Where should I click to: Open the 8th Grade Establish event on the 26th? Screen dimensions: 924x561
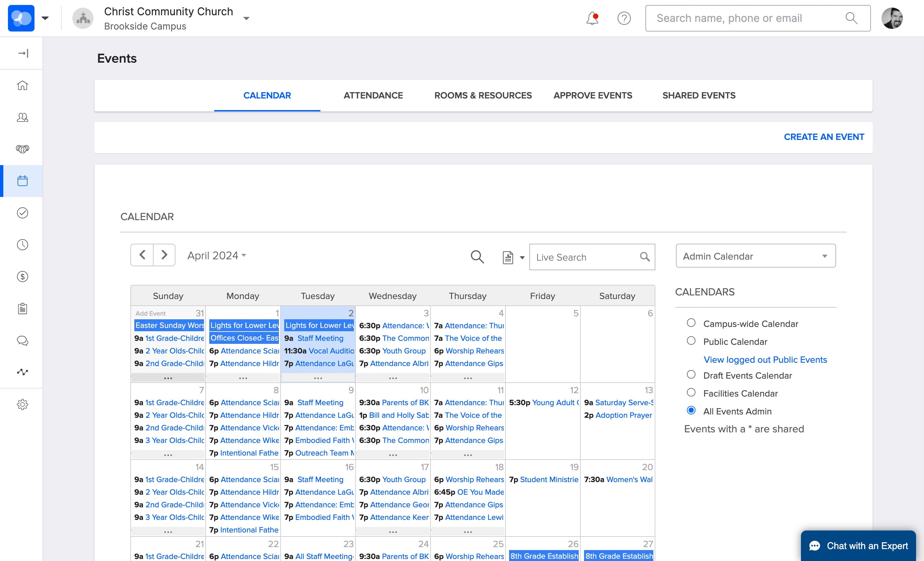click(544, 556)
